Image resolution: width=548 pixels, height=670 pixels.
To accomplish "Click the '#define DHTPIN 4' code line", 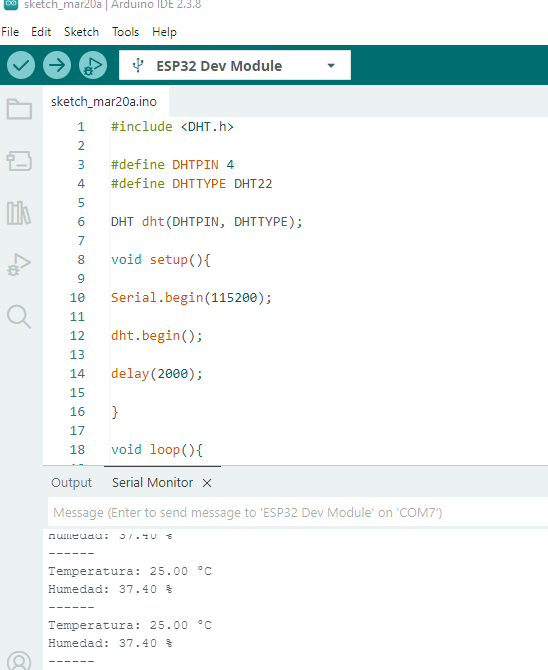I will pyautogui.click(x=172, y=165).
